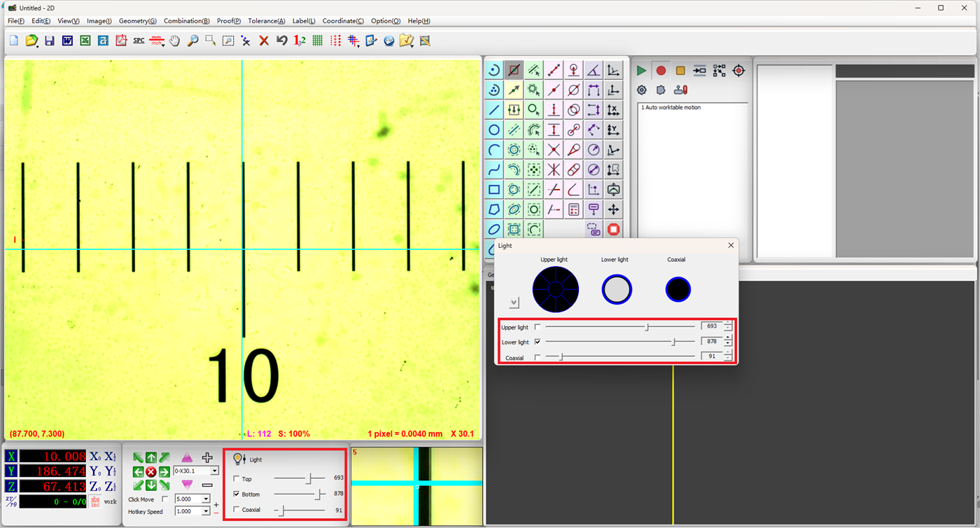Expand Light dialog with double-chevron button
The width and height of the screenshot is (980, 528).
(514, 303)
